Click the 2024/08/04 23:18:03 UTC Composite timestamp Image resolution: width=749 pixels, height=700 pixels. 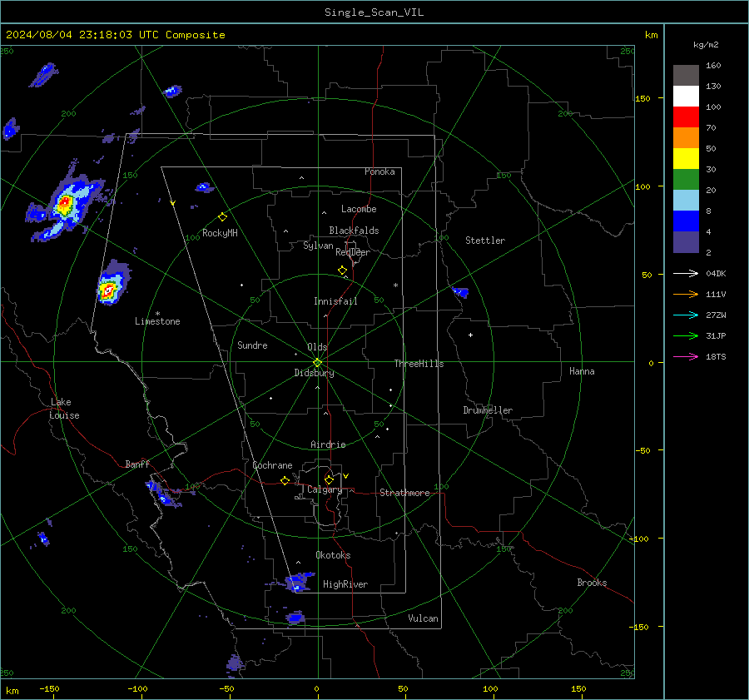point(115,35)
